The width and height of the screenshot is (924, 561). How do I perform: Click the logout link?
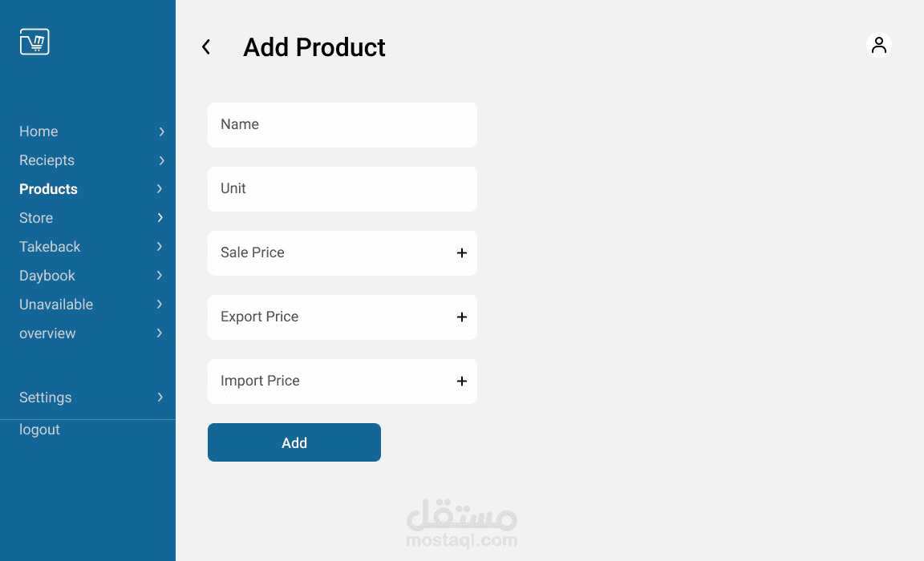click(x=39, y=430)
